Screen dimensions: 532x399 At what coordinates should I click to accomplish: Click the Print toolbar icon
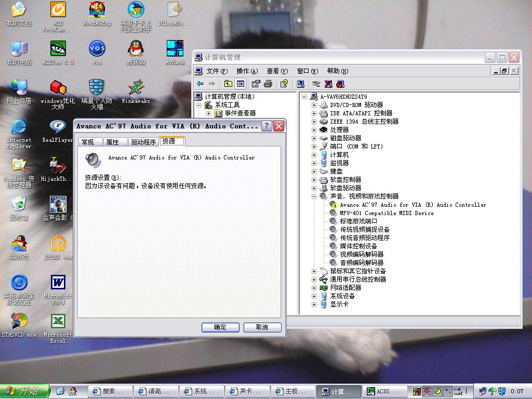pos(268,84)
